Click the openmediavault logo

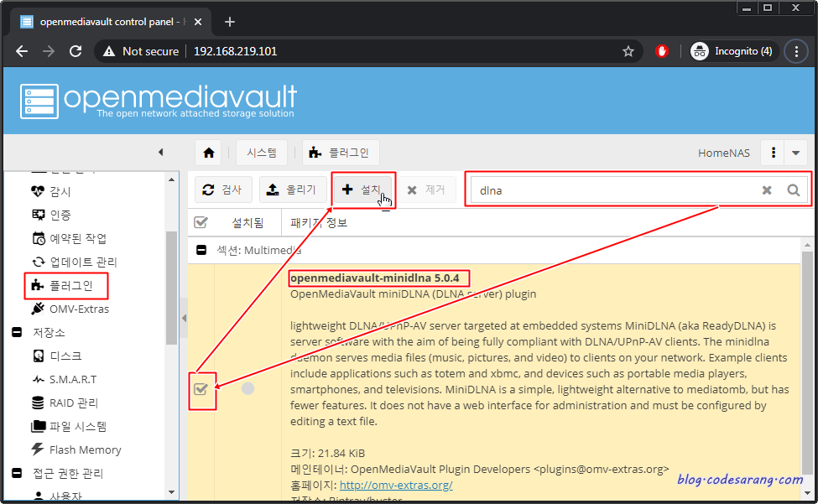point(159,101)
